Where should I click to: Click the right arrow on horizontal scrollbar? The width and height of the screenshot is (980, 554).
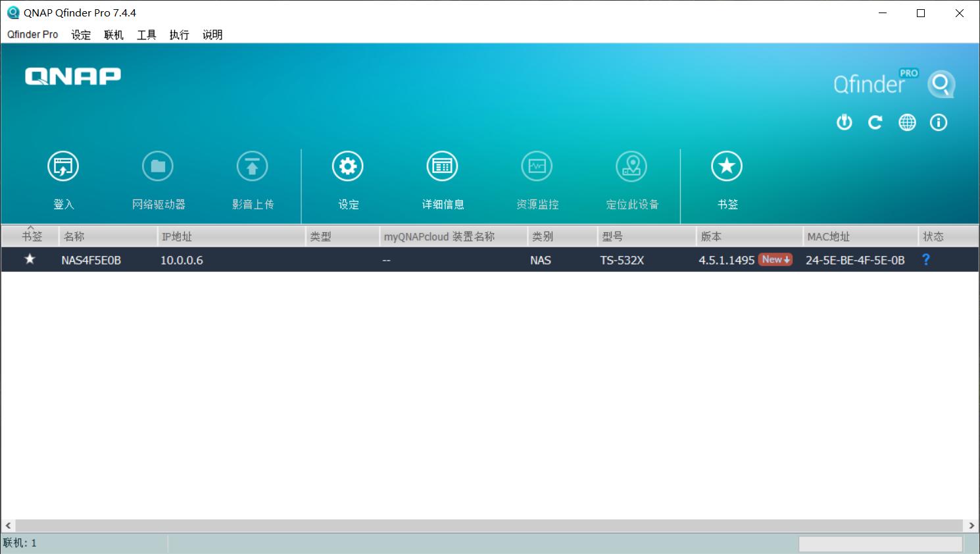pyautogui.click(x=971, y=525)
